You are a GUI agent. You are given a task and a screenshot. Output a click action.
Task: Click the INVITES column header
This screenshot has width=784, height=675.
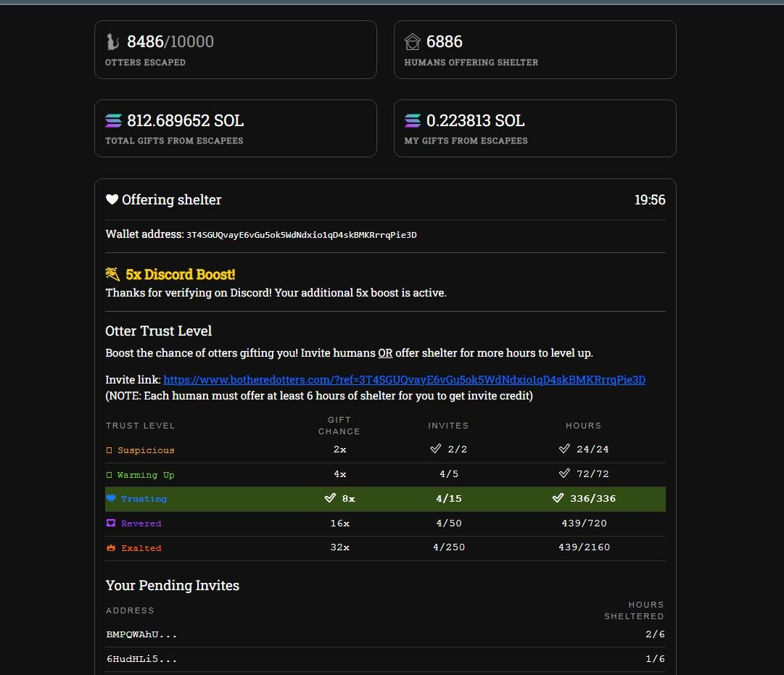click(448, 426)
